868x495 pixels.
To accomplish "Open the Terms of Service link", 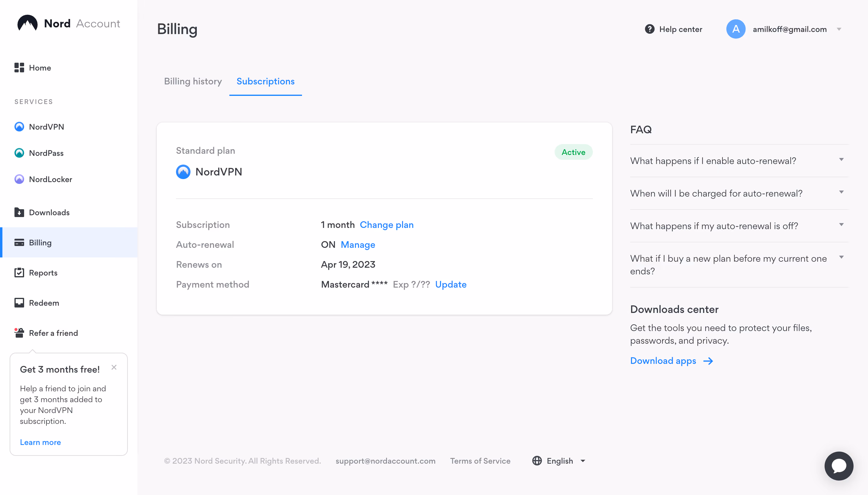I will pos(480,461).
